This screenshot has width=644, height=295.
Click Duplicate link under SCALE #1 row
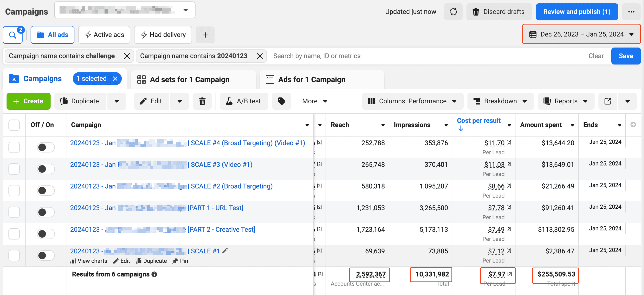click(x=151, y=261)
